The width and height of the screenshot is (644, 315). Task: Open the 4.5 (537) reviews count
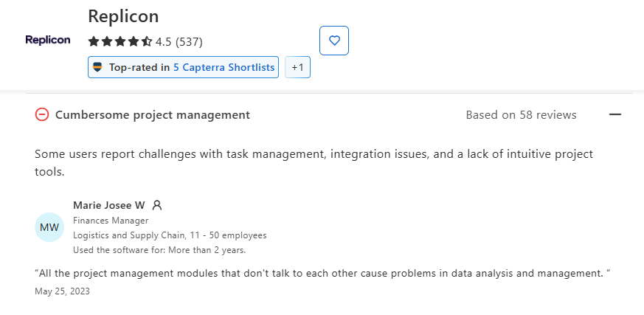[x=179, y=42]
